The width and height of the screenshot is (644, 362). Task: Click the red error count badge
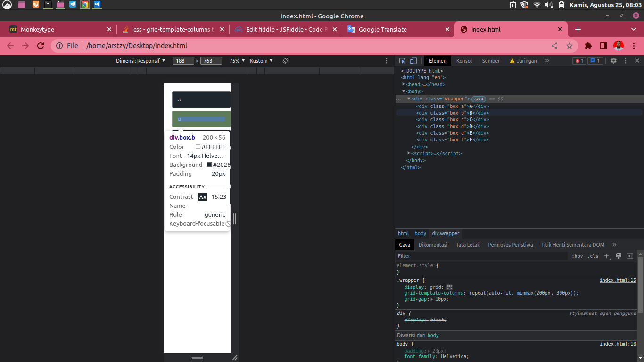[x=579, y=61]
